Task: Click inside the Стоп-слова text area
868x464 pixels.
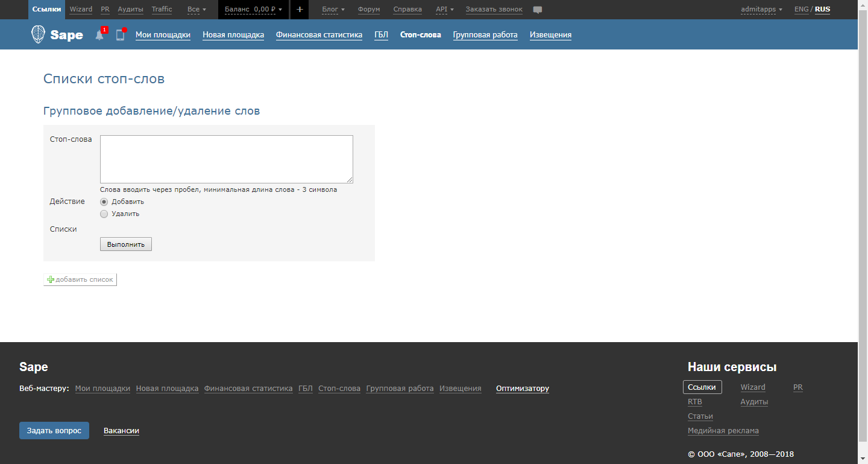Action: tap(227, 159)
